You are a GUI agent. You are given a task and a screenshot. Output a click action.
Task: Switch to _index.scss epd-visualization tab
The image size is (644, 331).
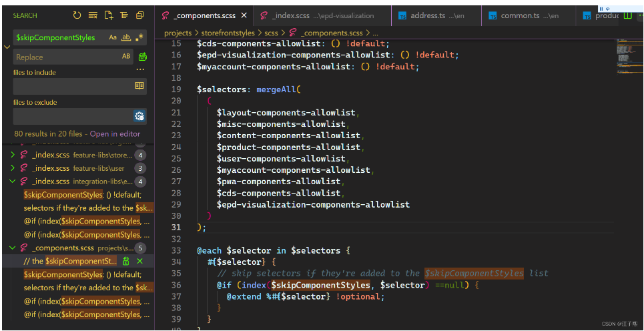322,15
